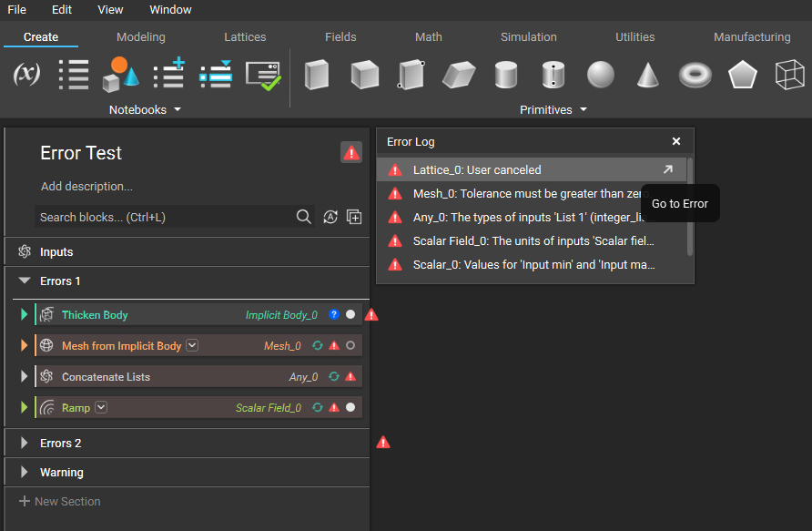Expand the Concatenate Lists block
The height and width of the screenshot is (531, 812).
click(24, 377)
